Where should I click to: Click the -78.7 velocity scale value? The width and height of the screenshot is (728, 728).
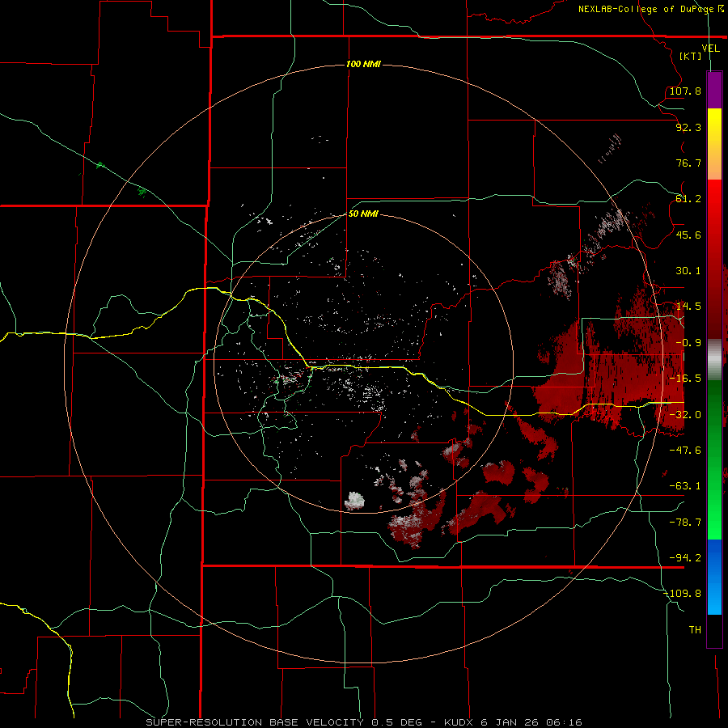click(x=685, y=523)
